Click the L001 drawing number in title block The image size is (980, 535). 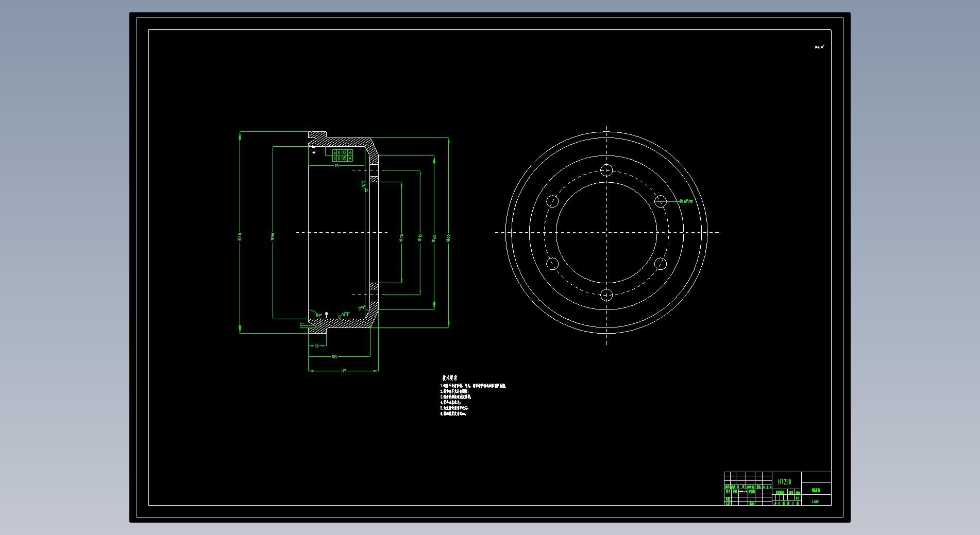815,502
